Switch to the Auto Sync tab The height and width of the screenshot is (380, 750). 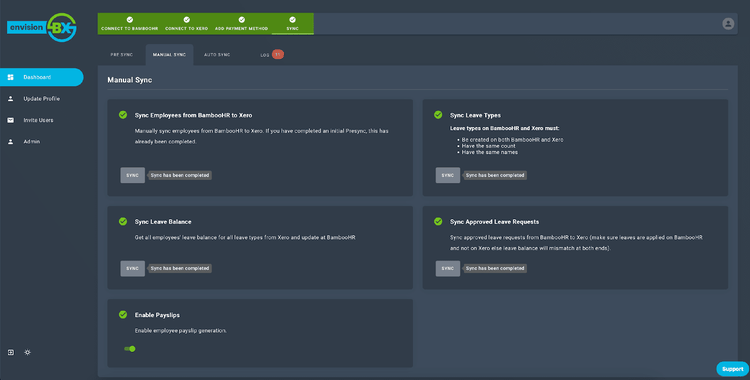(x=217, y=55)
